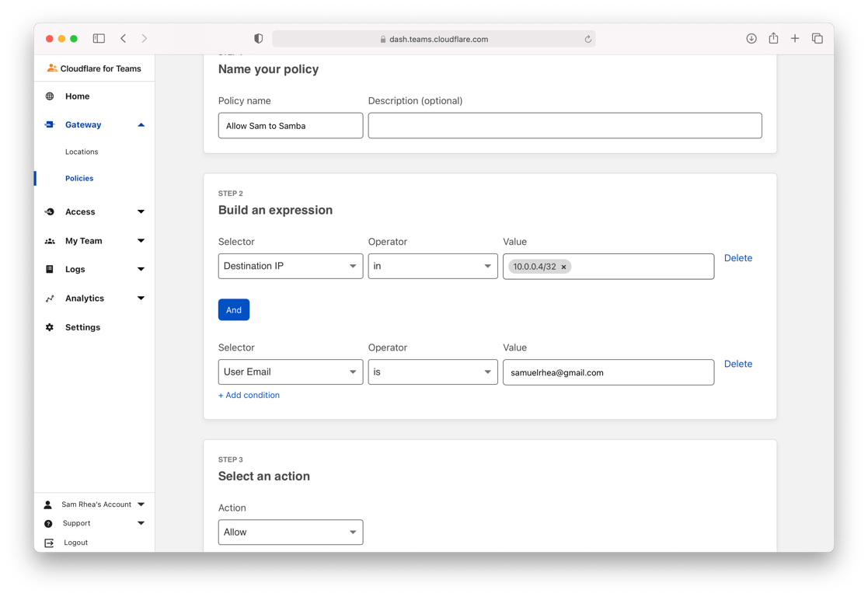Click the samuelrhea@gmail.com value field
This screenshot has height=597, width=868.
pyautogui.click(x=608, y=372)
